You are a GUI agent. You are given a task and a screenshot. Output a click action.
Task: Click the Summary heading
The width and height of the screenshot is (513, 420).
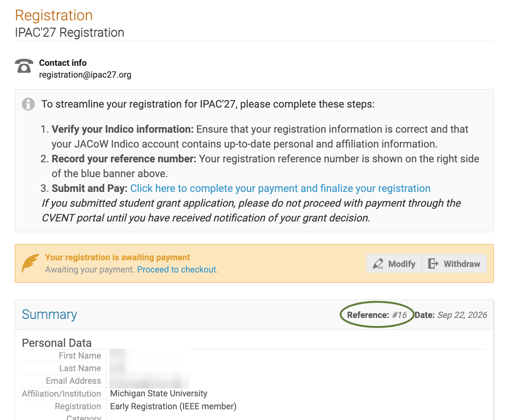coord(50,315)
